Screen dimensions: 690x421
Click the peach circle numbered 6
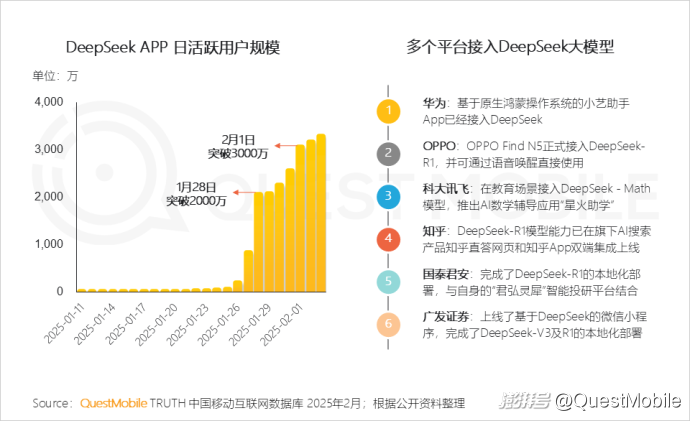coord(388,324)
